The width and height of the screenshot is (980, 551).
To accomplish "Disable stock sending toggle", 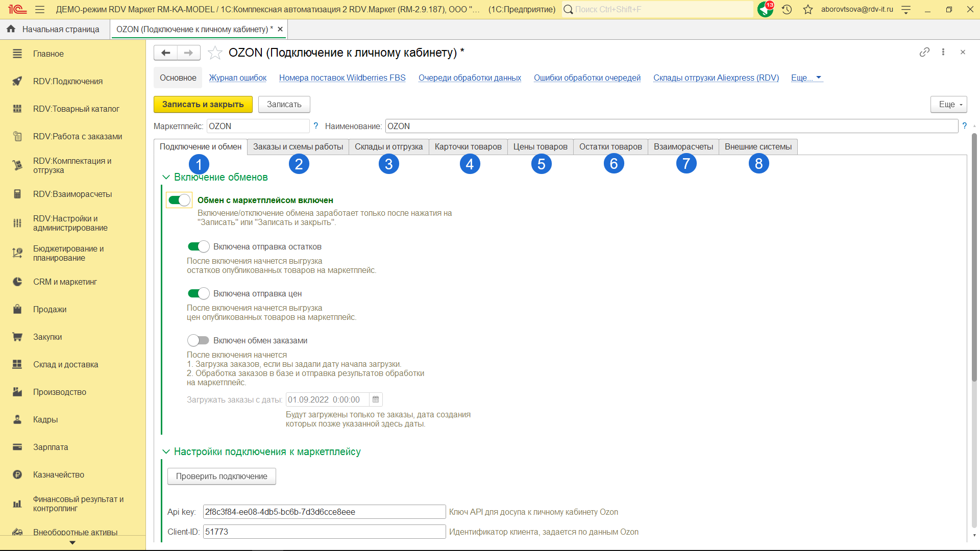I will 199,246.
